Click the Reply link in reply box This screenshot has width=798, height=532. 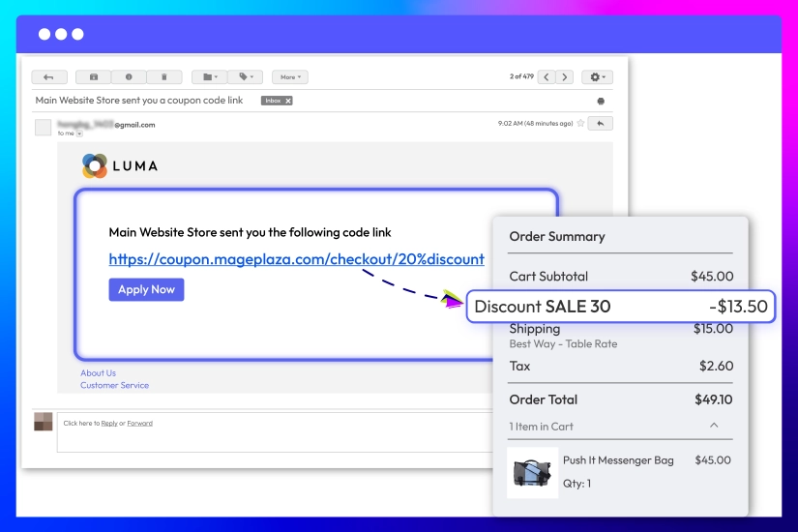tap(109, 423)
